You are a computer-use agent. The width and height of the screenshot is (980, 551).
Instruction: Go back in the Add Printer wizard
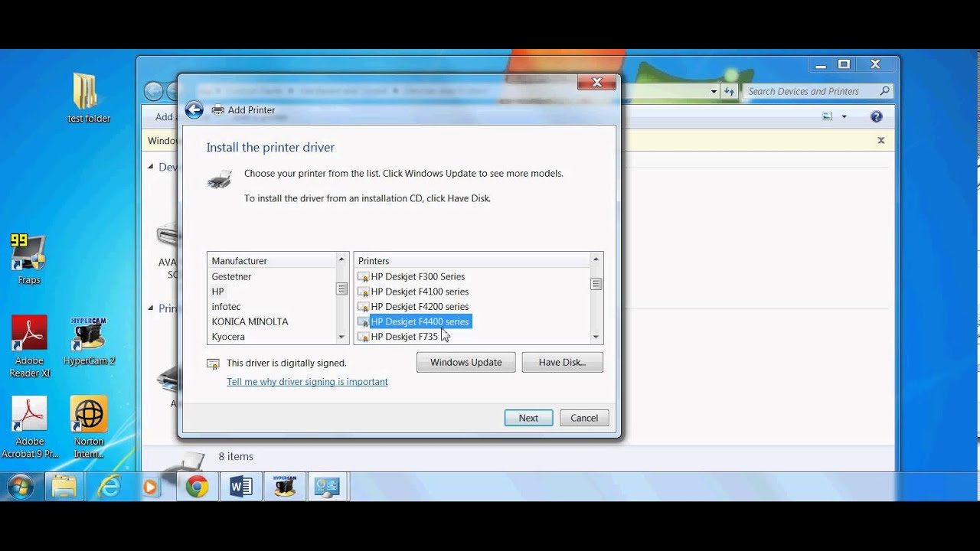coord(194,109)
